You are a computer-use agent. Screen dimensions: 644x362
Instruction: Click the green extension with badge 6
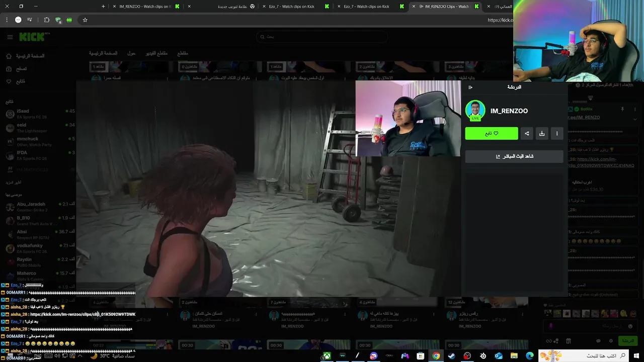58,20
